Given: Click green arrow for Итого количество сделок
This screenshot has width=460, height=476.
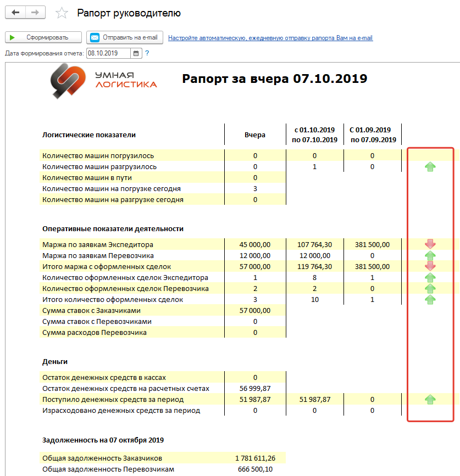Looking at the screenshot, I should point(430,299).
